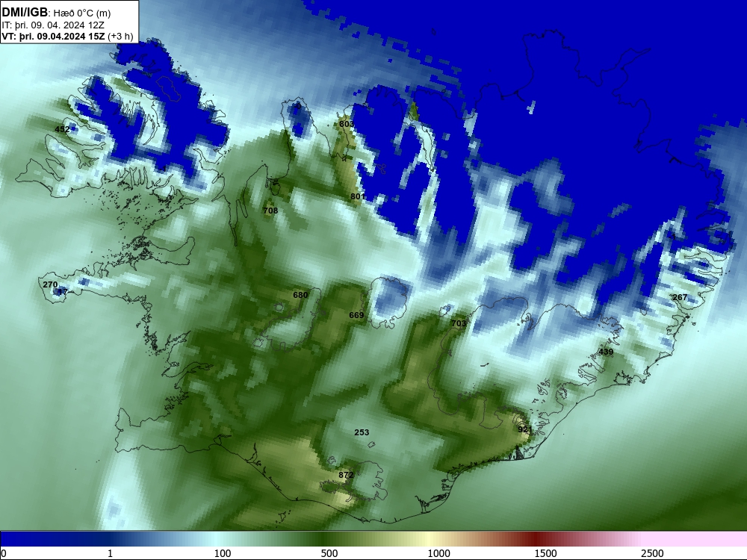The image size is (747, 560).
Task: Click the 500 tick on color scale
Action: point(329,553)
